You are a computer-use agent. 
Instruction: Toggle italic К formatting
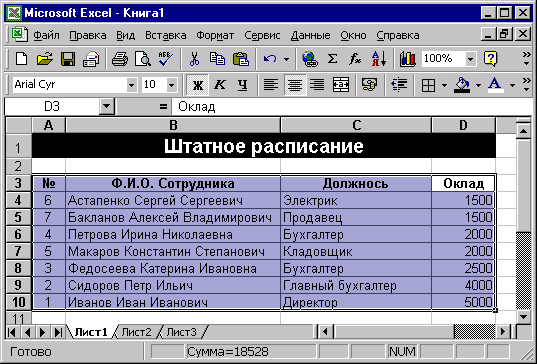[220, 85]
